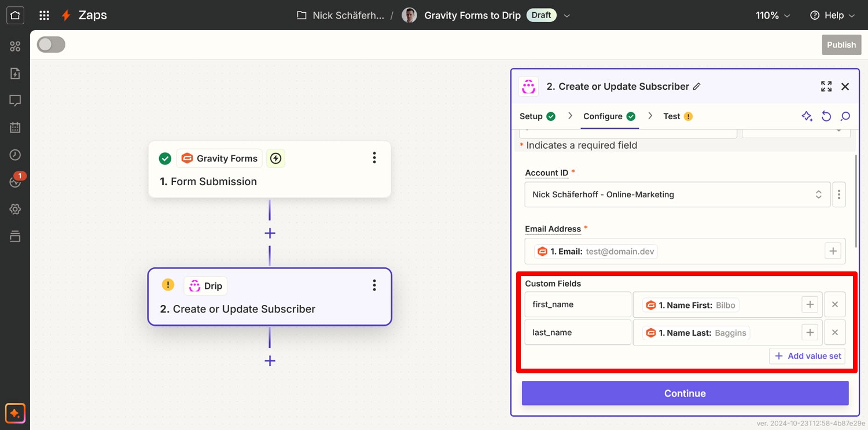Open the 110% zoom dropdown
The height and width of the screenshot is (430, 868).
coord(773,16)
